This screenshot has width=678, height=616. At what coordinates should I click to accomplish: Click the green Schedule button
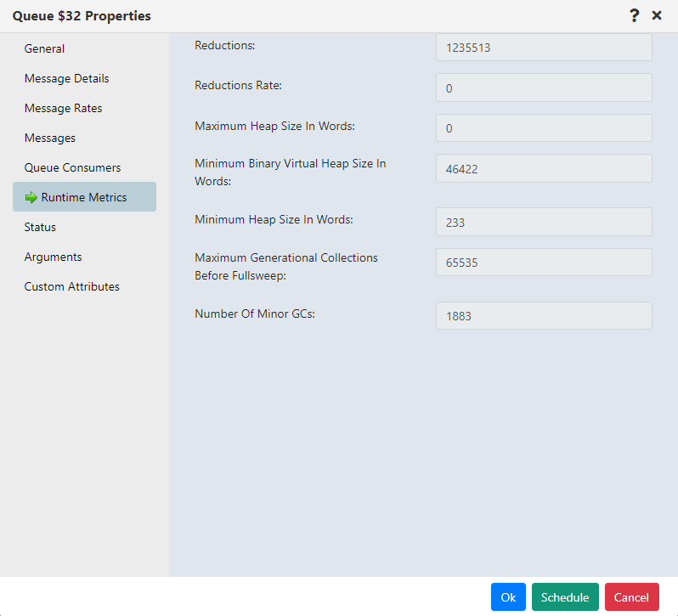click(x=565, y=597)
